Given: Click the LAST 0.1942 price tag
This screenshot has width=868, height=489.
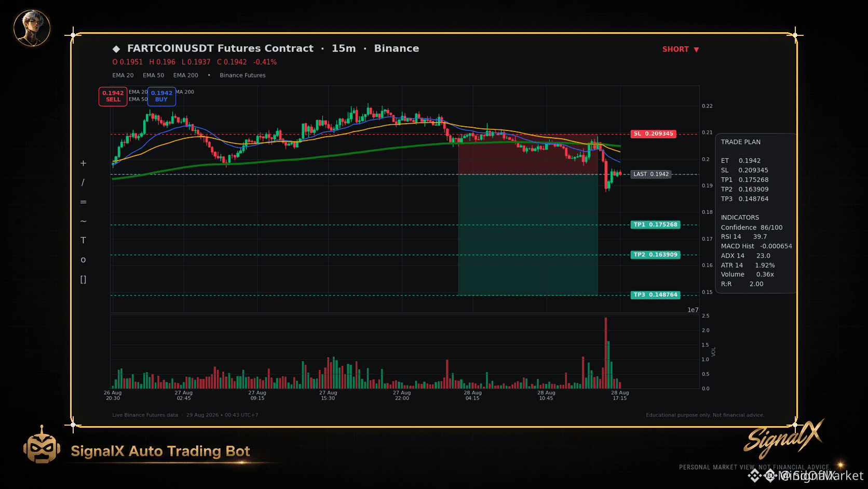Looking at the screenshot, I should (651, 174).
